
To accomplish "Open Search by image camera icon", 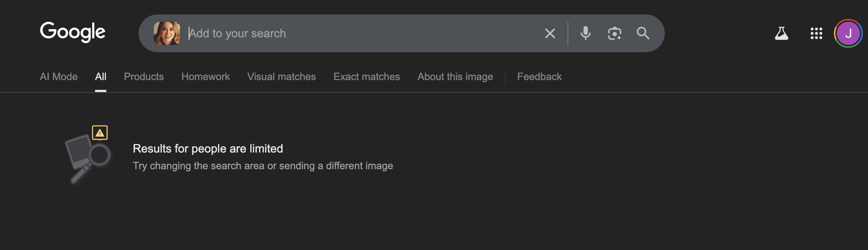I will click(x=614, y=33).
